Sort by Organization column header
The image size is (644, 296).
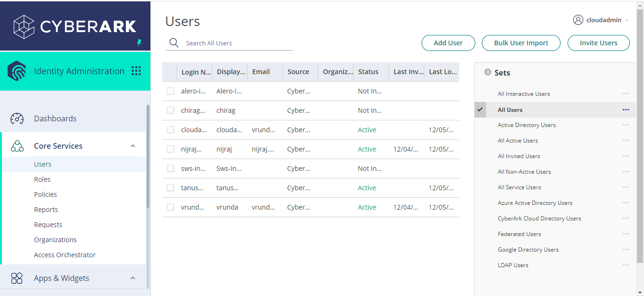(336, 72)
